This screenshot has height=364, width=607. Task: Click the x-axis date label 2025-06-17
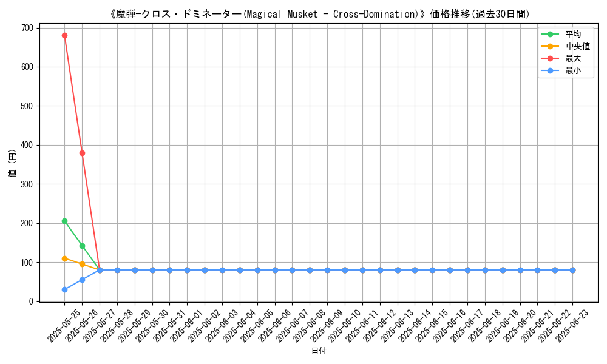click(x=467, y=326)
